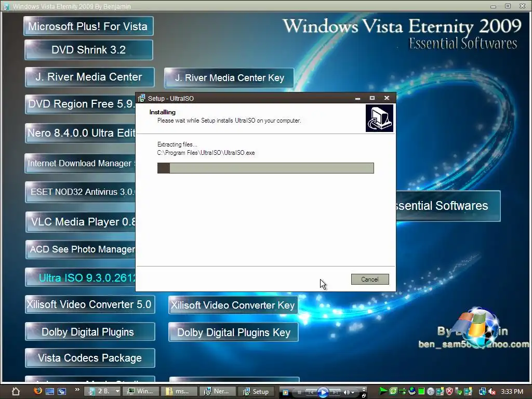532x399 pixels.
Task: Install ESET NOD32 Antivirus 3.0
Action: 81,192
